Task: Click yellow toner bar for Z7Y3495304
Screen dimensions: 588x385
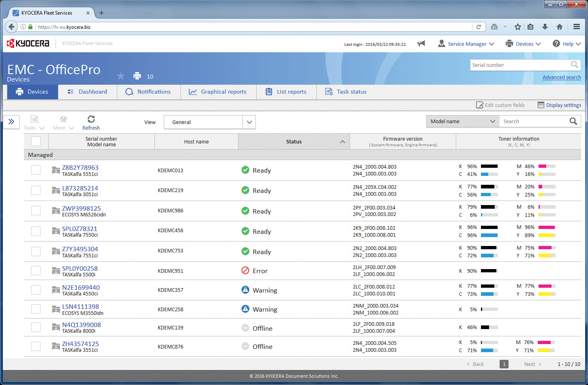Action: (547, 256)
